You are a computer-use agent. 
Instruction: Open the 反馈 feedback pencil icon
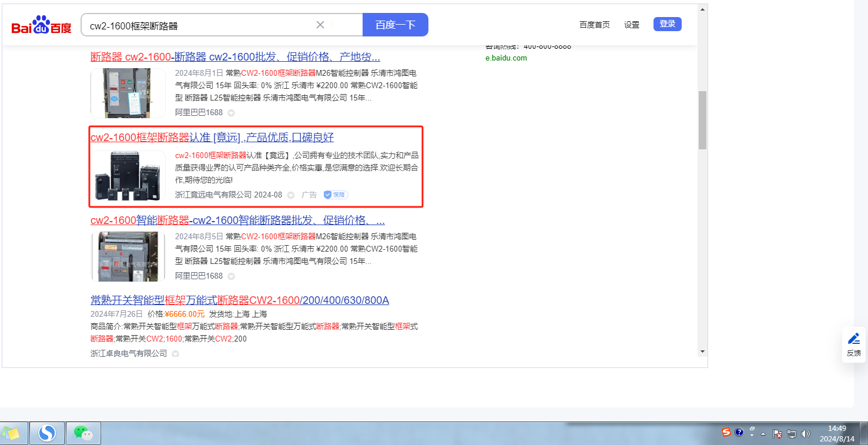click(854, 339)
